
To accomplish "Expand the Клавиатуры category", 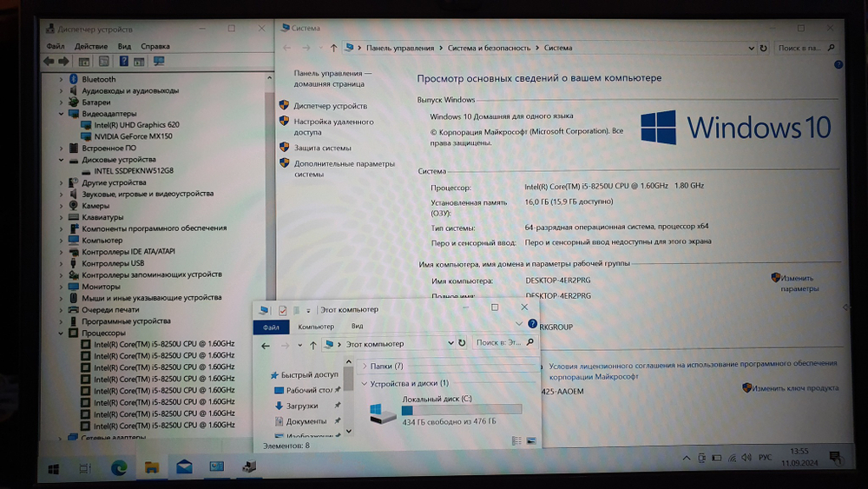I will click(x=62, y=217).
